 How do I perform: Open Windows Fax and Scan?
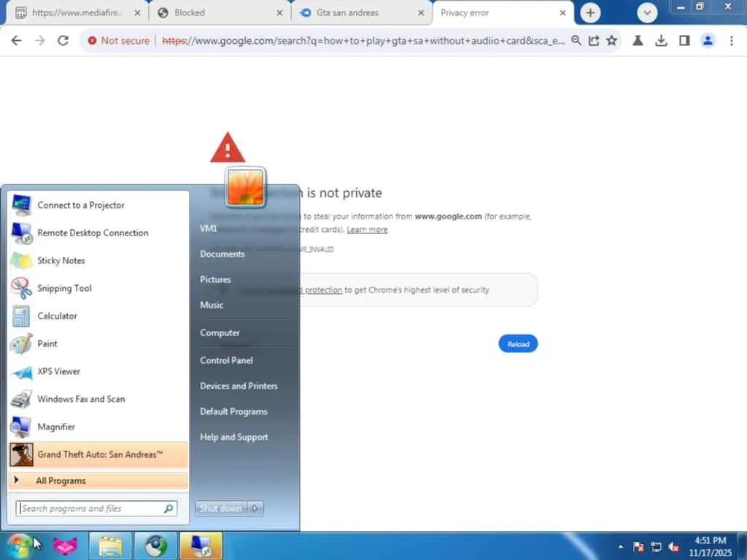tap(98, 399)
